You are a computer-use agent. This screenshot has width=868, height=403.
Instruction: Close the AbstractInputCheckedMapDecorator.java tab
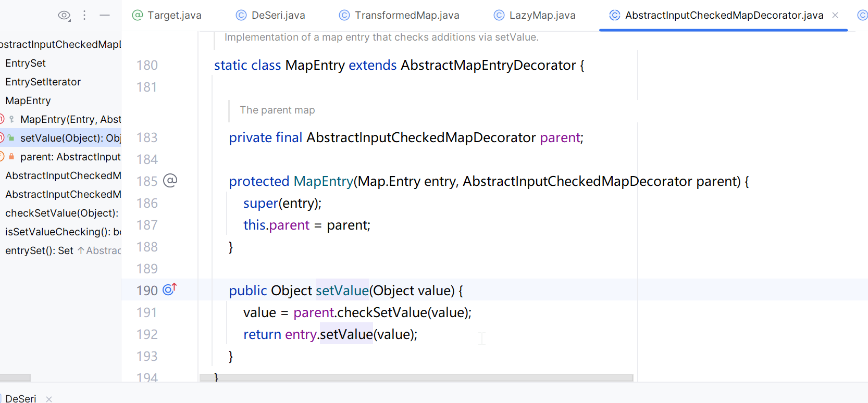pyautogui.click(x=835, y=16)
